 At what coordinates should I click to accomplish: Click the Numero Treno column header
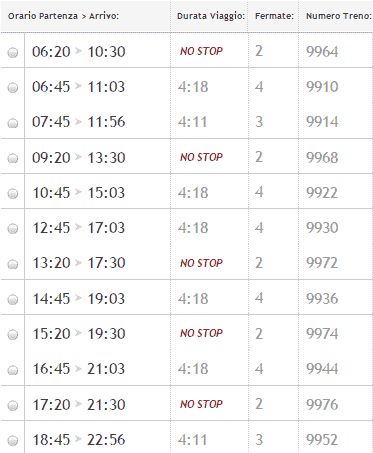coord(339,16)
